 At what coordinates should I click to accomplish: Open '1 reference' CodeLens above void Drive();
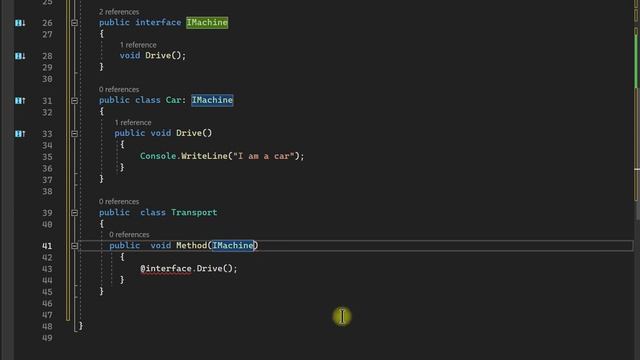coord(138,45)
